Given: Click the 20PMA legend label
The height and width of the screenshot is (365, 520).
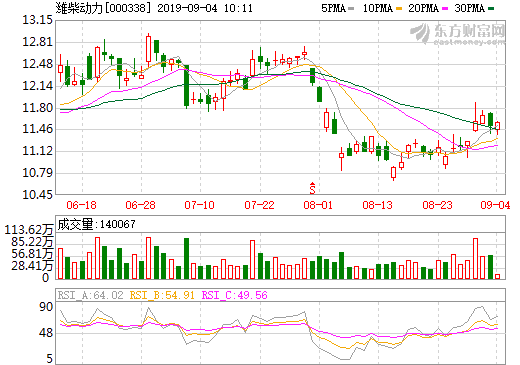Looking at the screenshot, I should tap(423, 8).
